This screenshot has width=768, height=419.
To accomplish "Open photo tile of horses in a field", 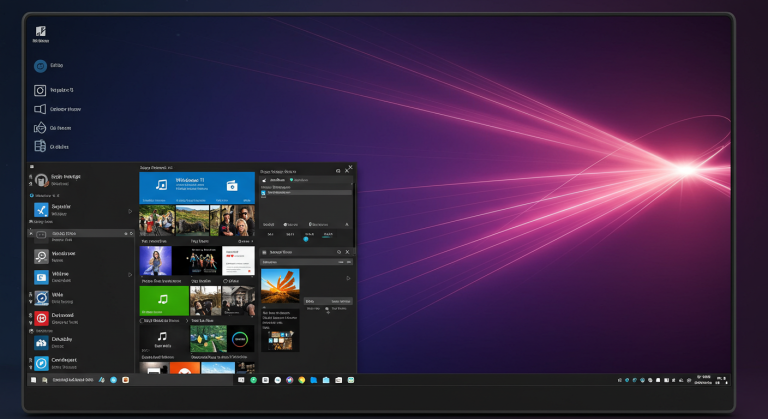I will tap(192, 221).
